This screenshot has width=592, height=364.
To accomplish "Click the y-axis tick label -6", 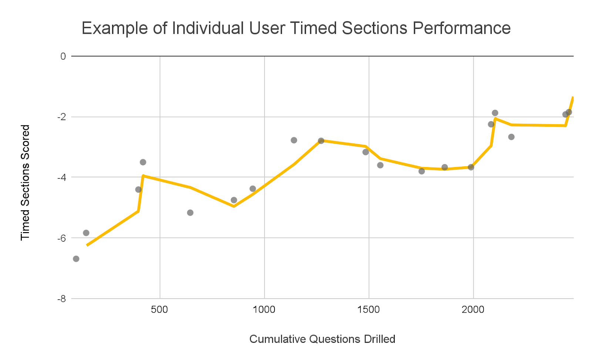I will 61,238.
